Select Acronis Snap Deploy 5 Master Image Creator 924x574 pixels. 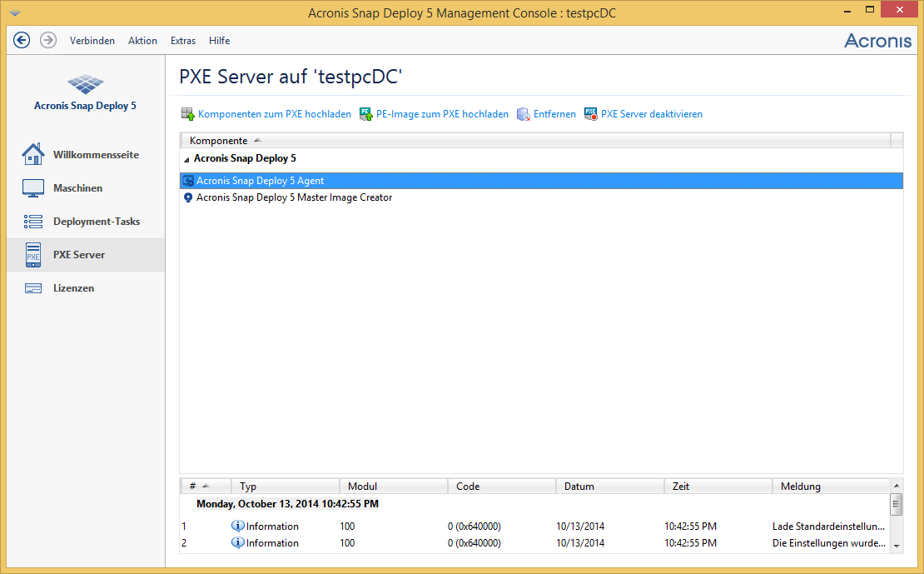(541, 197)
